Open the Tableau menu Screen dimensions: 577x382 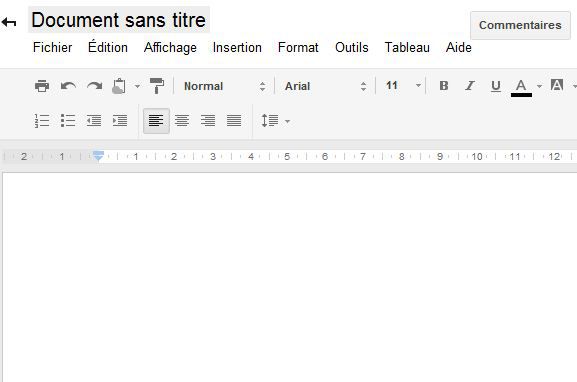click(407, 47)
